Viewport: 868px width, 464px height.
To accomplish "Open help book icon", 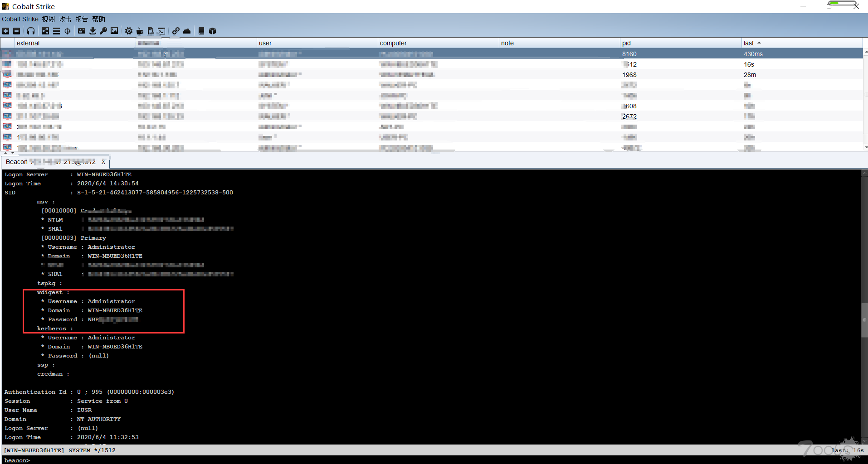I will [201, 31].
